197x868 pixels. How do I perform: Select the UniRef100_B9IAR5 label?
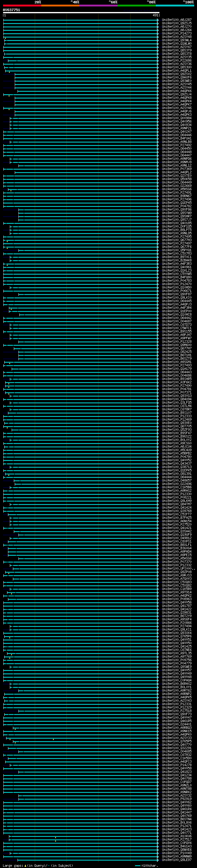click(x=177, y=379)
